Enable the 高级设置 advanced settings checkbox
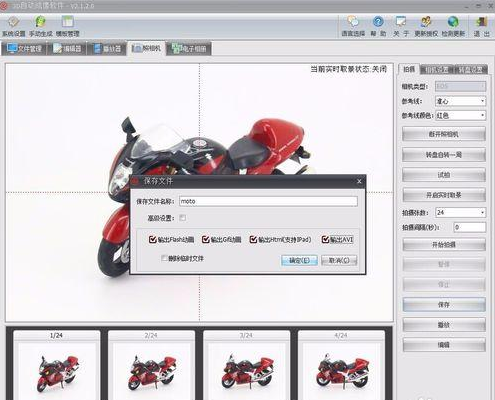495x400 pixels. [x=182, y=218]
